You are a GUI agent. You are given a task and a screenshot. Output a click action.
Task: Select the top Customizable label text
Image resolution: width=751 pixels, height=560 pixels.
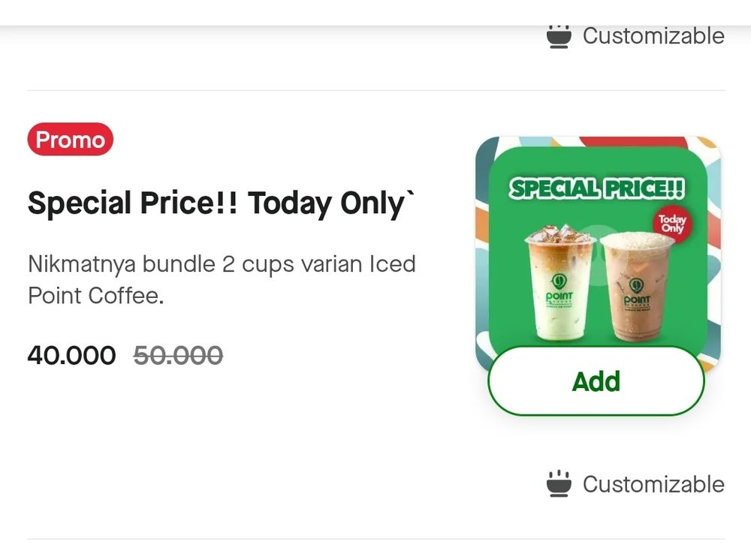[653, 36]
